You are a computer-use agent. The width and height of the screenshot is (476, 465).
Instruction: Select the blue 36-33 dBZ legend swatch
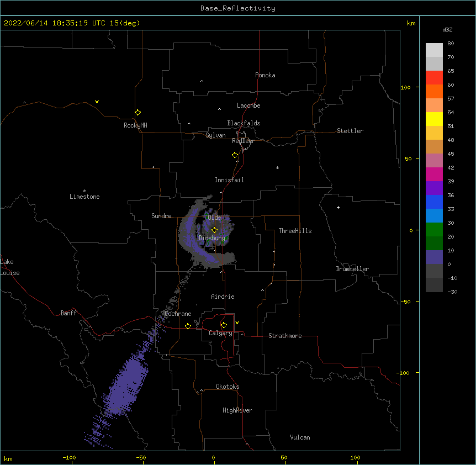pyautogui.click(x=434, y=202)
